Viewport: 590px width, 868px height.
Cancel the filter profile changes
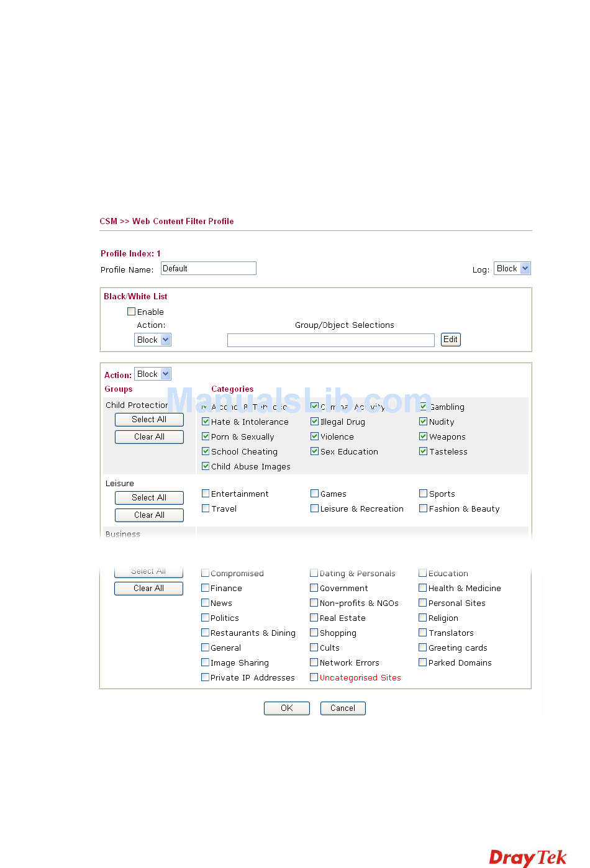click(x=343, y=708)
